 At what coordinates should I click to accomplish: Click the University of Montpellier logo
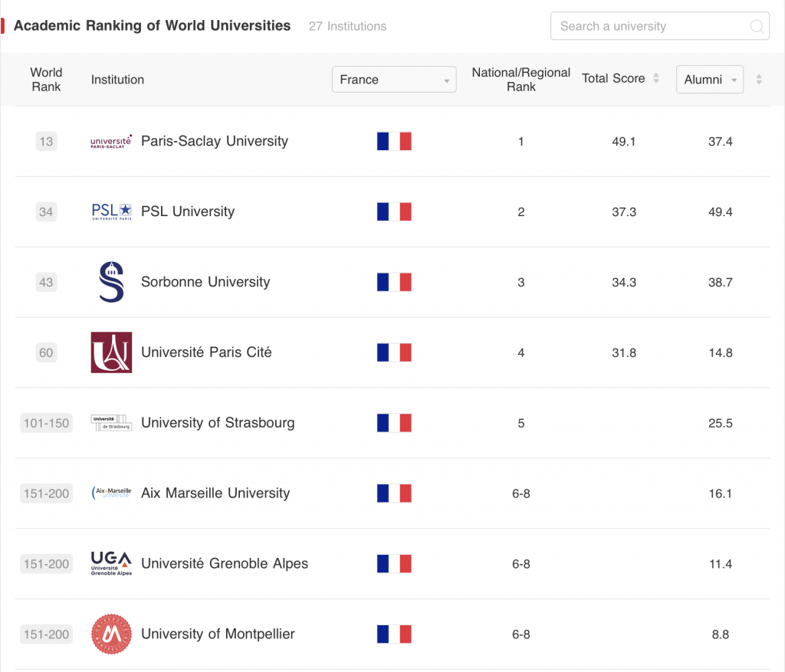click(111, 634)
